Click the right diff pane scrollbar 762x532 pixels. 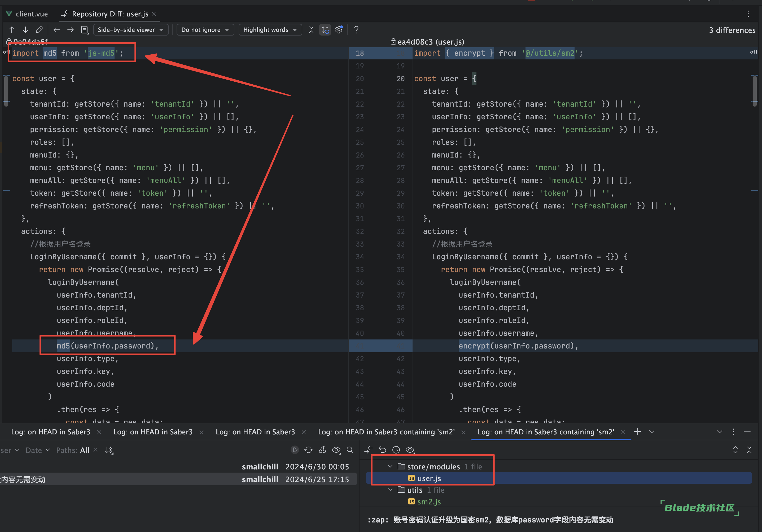pos(754,91)
